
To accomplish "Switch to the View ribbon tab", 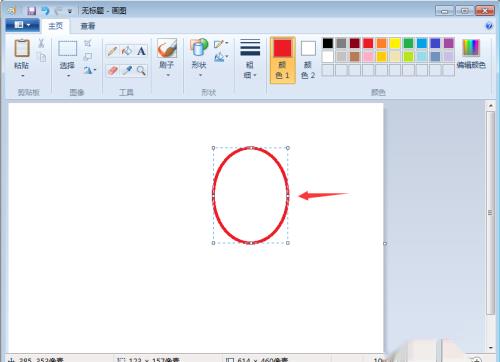I will click(88, 26).
